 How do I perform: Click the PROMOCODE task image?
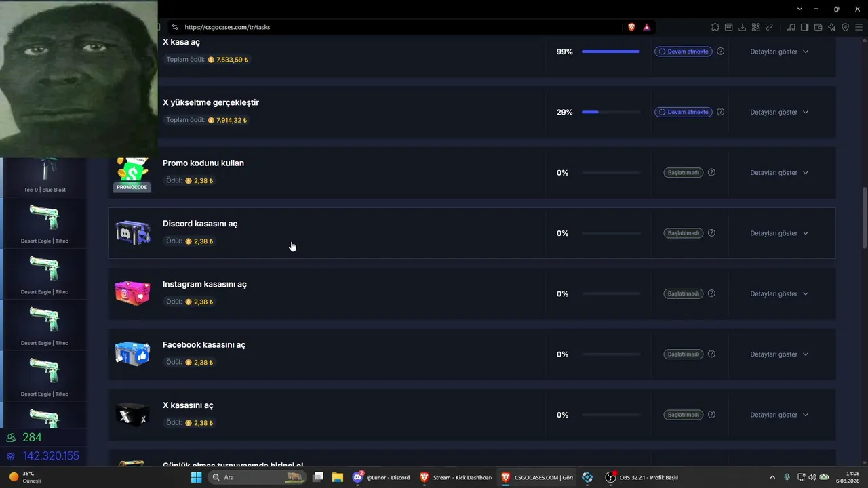click(132, 174)
